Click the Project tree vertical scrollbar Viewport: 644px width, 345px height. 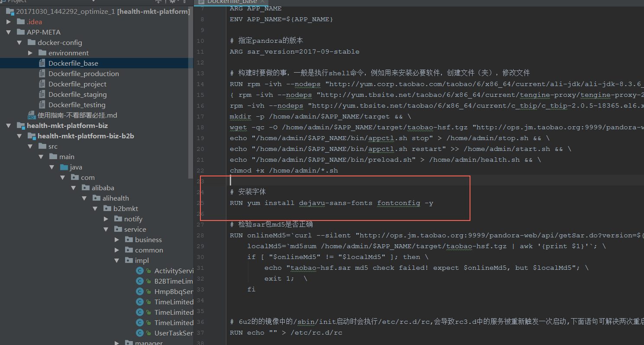point(191,93)
